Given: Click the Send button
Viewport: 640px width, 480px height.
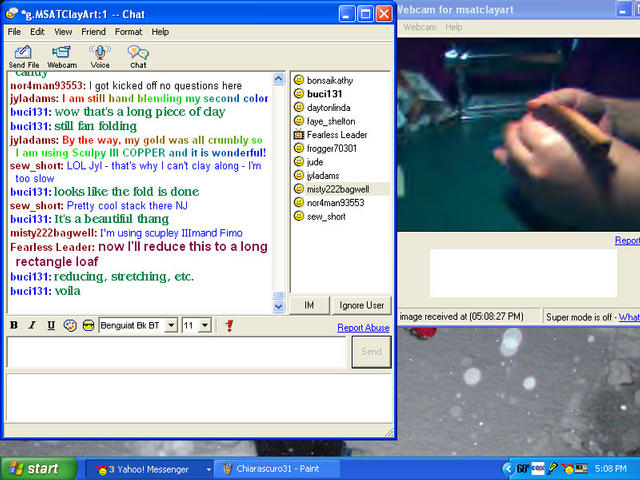Looking at the screenshot, I should coord(371,351).
